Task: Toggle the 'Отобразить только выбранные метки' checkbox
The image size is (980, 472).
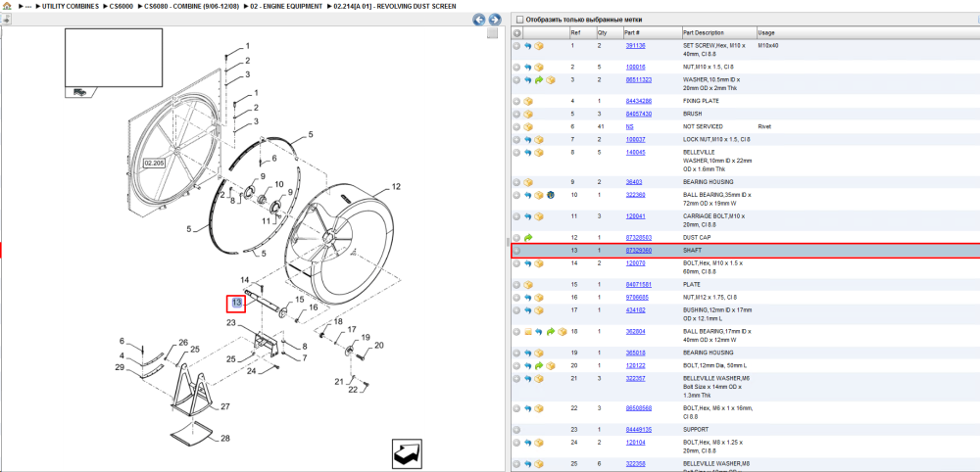Action: [x=519, y=20]
